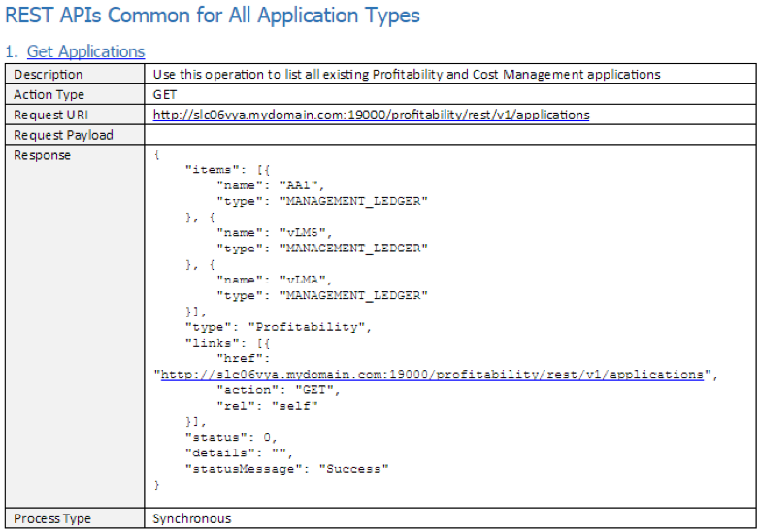759x532 pixels.
Task: Place cursor on "statusMessage": "Success" line
Action: coord(287,469)
